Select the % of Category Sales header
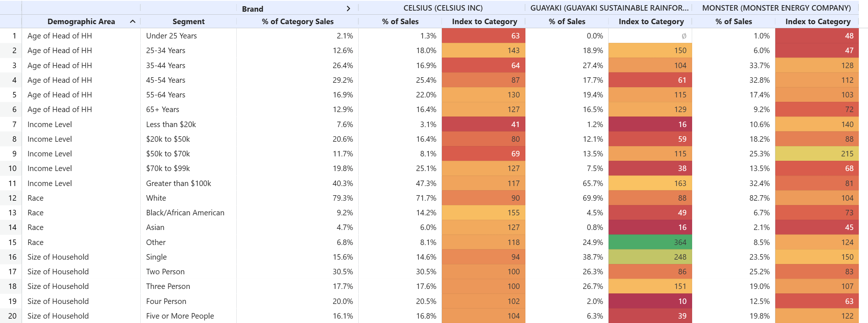This screenshot has width=868, height=323. pos(298,22)
